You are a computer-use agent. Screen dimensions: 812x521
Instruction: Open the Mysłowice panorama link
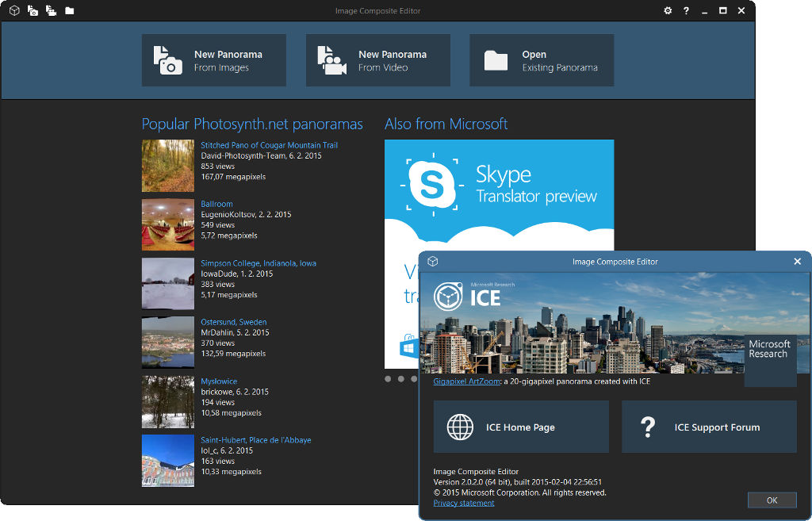(219, 381)
